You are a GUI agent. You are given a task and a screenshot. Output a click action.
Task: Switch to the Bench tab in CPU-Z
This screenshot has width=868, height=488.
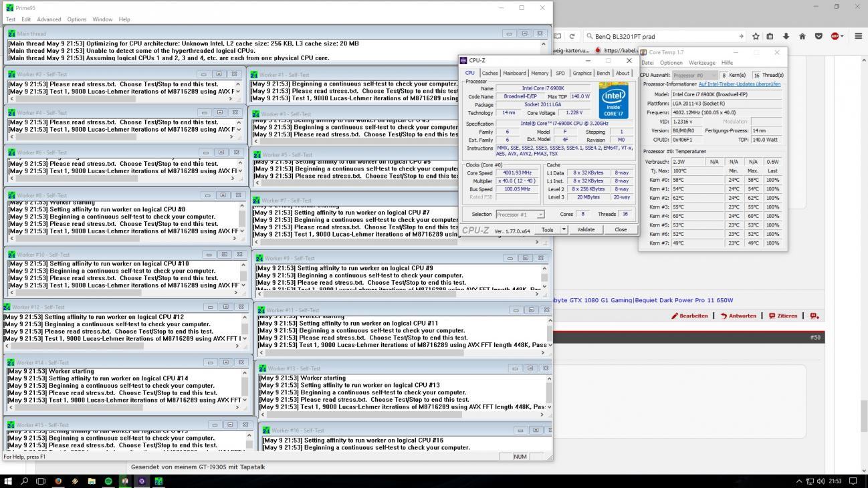click(x=603, y=73)
